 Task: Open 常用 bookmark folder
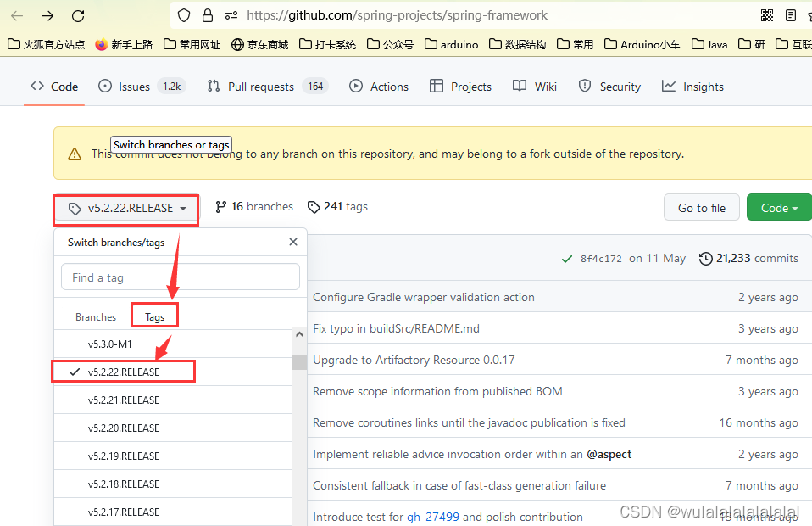coord(576,45)
